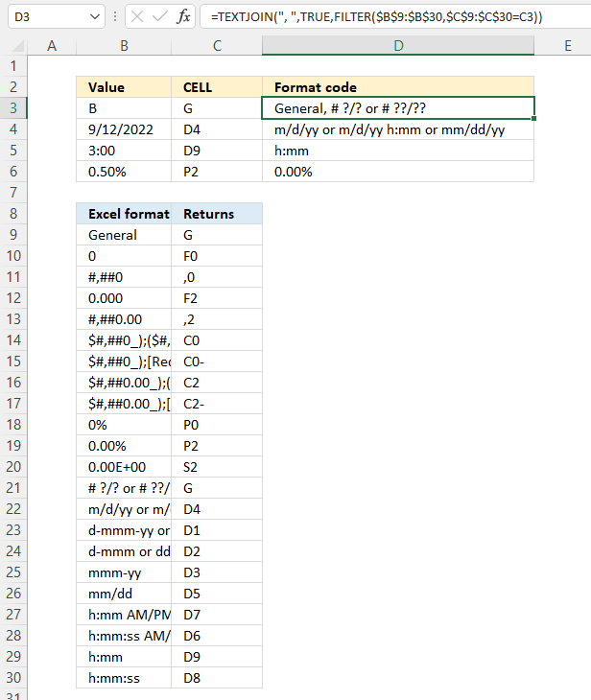The image size is (591, 700).
Task: Click the fill handle of cell D3
Action: (533, 118)
